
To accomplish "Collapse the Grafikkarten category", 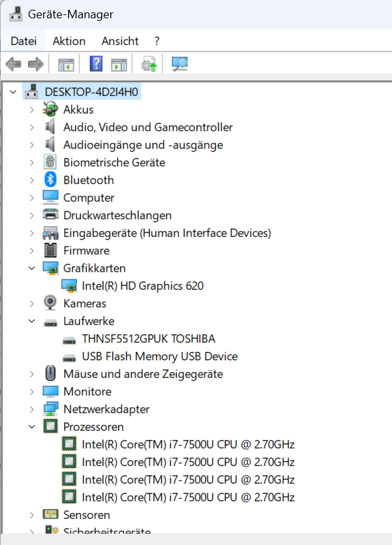I will pos(32,268).
